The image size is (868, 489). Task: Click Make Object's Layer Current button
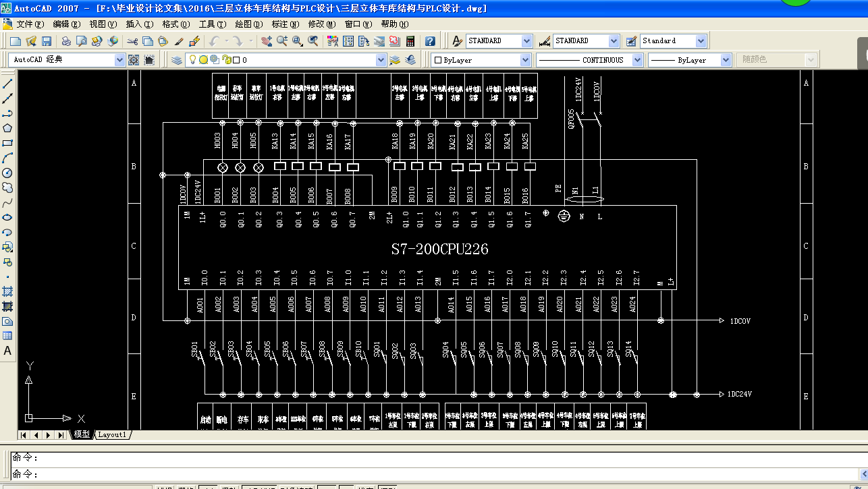(x=395, y=60)
